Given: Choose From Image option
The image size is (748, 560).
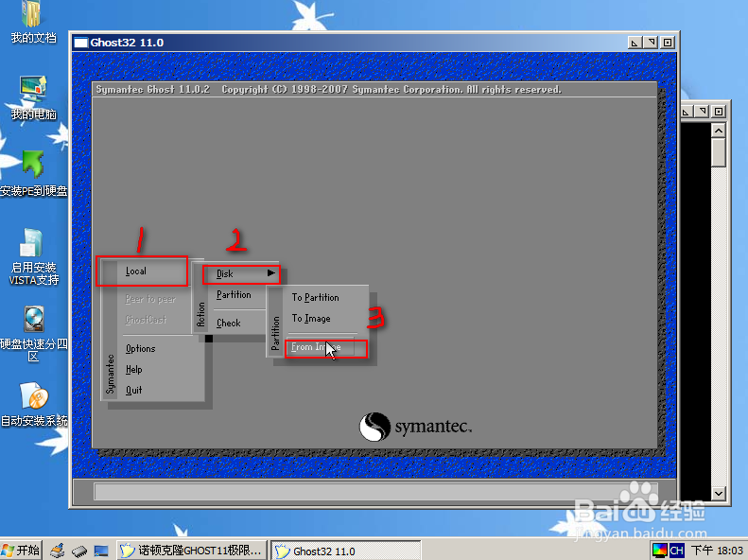Looking at the screenshot, I should click(320, 348).
